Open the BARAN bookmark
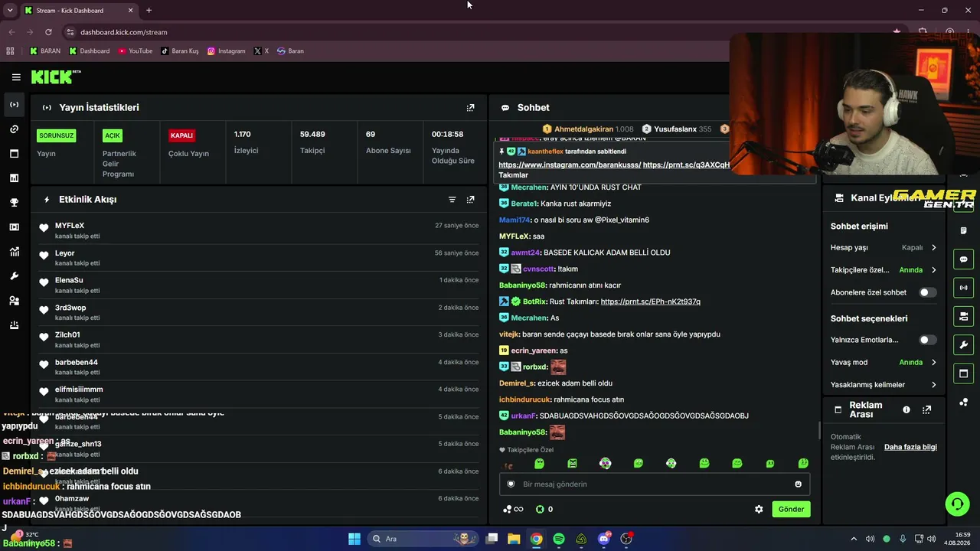 45,51
